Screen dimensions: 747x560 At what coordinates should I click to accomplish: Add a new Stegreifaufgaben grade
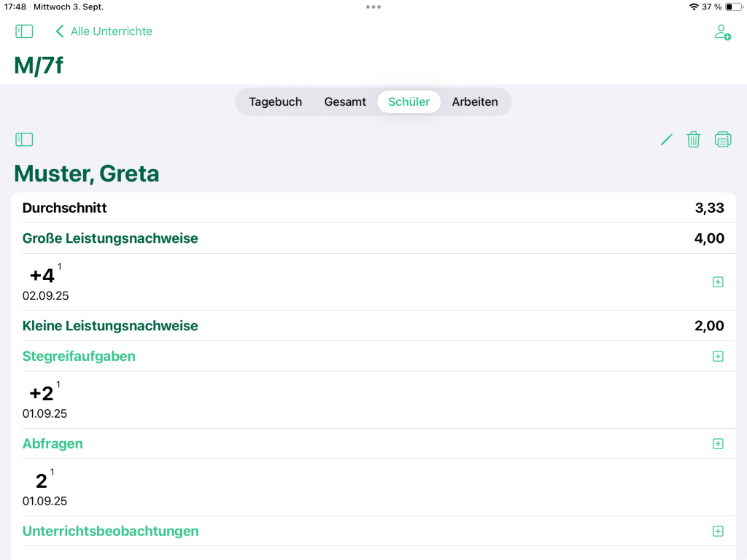point(718,357)
